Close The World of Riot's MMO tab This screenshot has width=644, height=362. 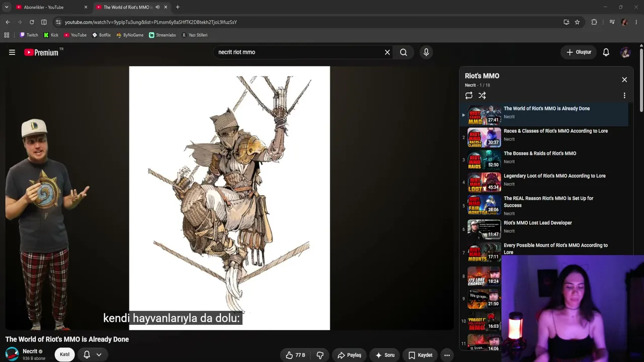point(166,7)
